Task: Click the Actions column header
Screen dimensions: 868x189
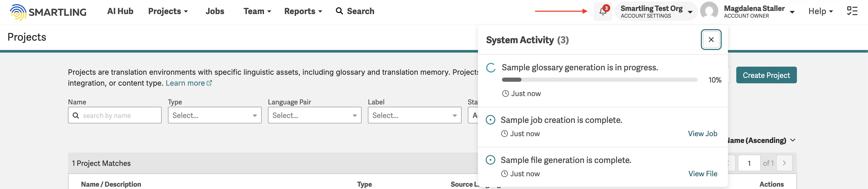Action: tap(771, 184)
